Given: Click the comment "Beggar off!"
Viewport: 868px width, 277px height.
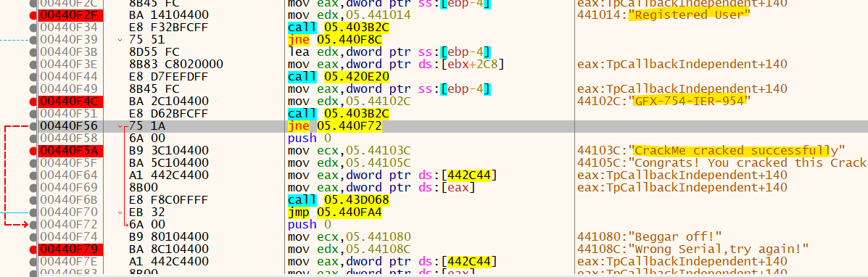Looking at the screenshot, I should click(674, 236).
